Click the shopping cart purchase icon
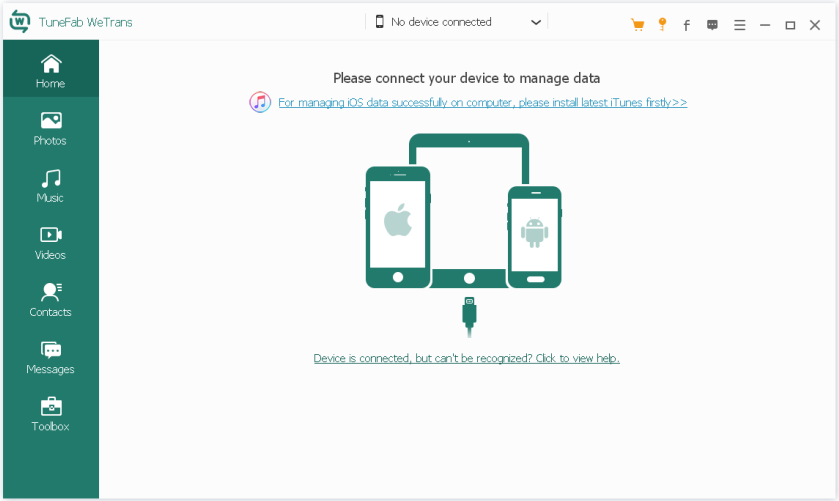 tap(637, 25)
